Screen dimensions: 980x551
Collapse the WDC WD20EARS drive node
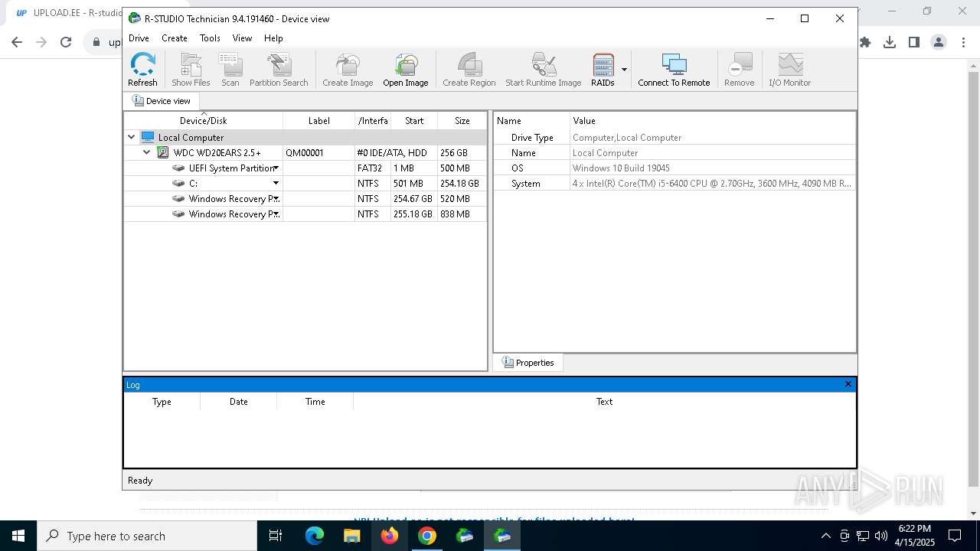point(147,153)
